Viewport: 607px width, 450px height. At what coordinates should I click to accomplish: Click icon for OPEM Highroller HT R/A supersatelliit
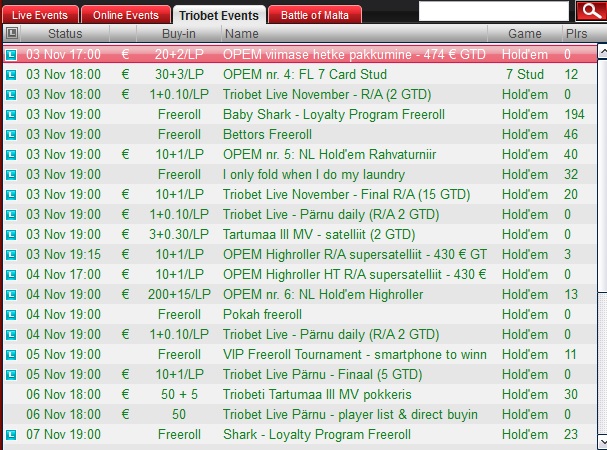11,275
